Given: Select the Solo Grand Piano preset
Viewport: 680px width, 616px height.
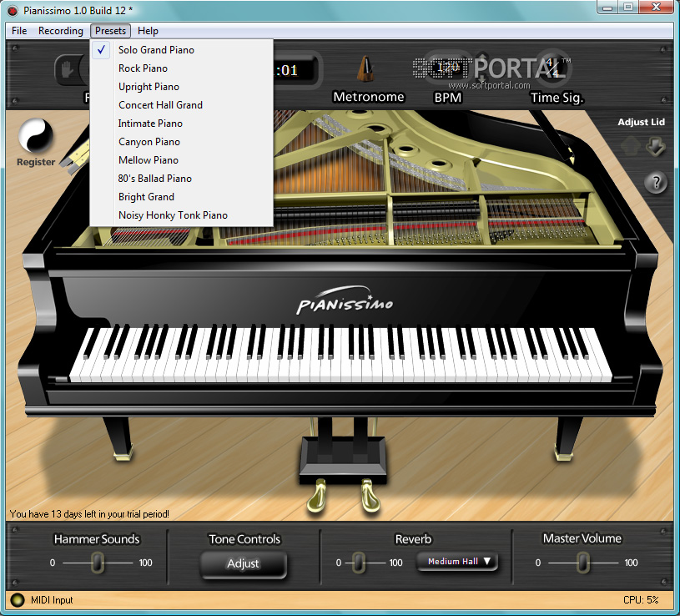Looking at the screenshot, I should click(x=181, y=50).
